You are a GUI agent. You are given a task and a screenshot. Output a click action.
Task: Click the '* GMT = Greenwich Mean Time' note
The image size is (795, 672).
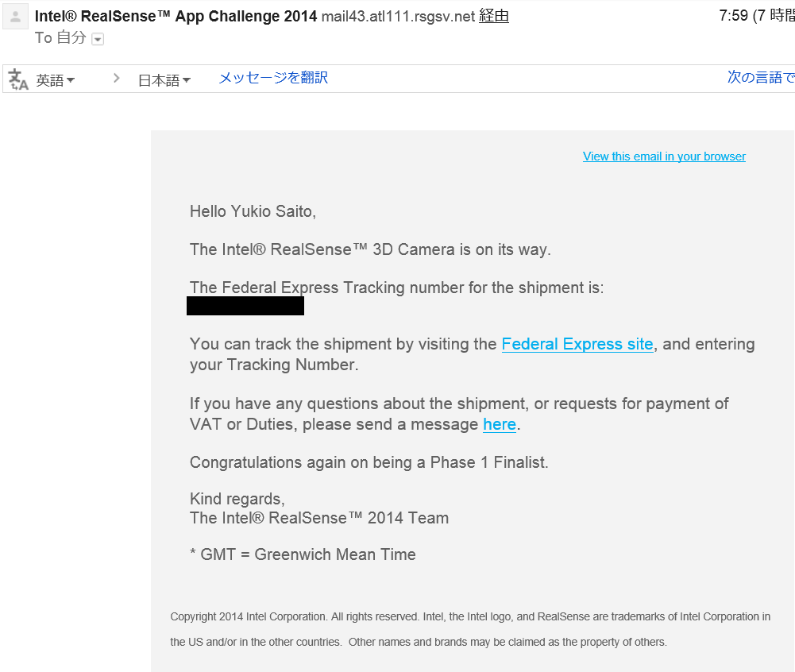pos(303,554)
